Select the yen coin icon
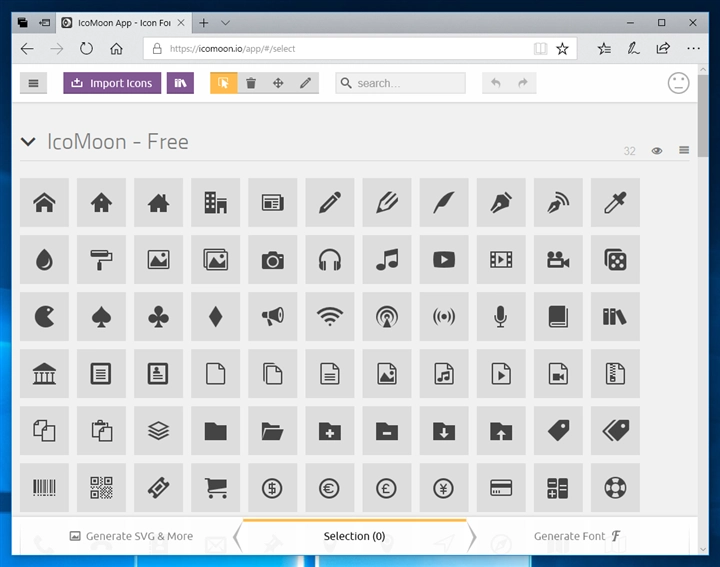Image resolution: width=720 pixels, height=567 pixels. [444, 488]
